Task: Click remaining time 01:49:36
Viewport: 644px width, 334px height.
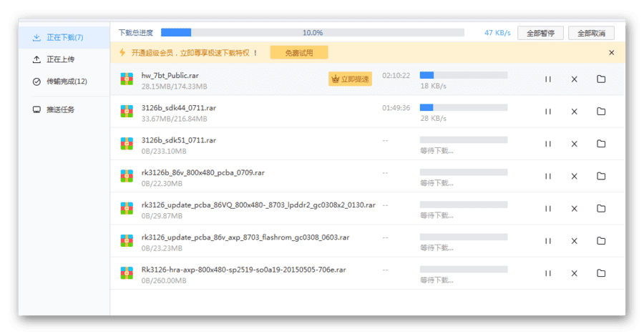Action: coord(396,108)
